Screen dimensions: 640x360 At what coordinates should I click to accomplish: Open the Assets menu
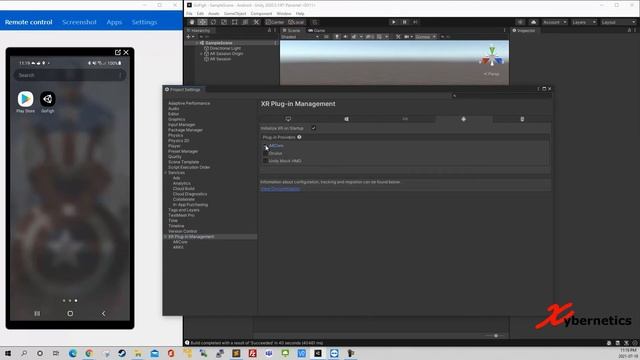(213, 13)
